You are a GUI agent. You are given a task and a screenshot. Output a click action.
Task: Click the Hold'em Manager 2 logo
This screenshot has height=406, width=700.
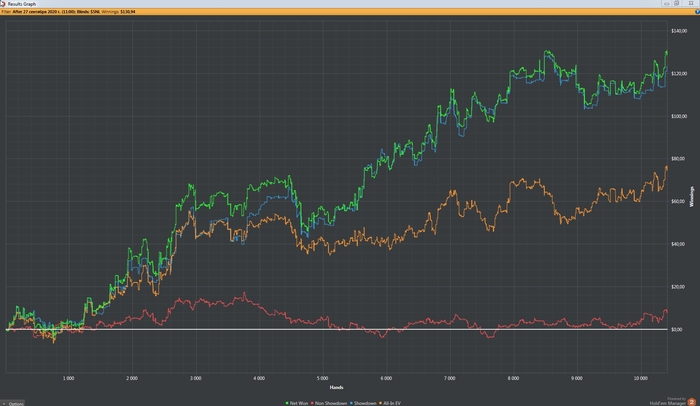click(692, 402)
